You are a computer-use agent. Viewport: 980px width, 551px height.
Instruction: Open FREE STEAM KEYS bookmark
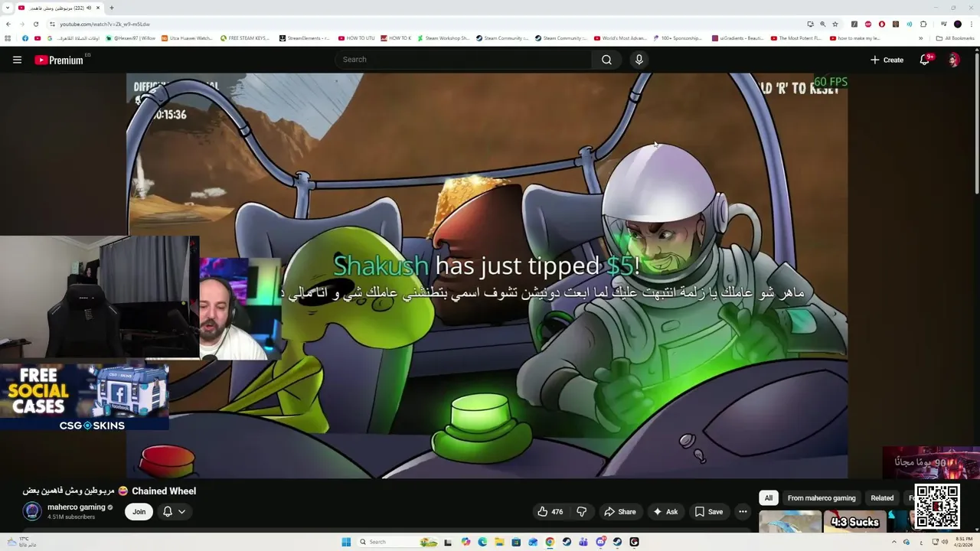point(245,38)
